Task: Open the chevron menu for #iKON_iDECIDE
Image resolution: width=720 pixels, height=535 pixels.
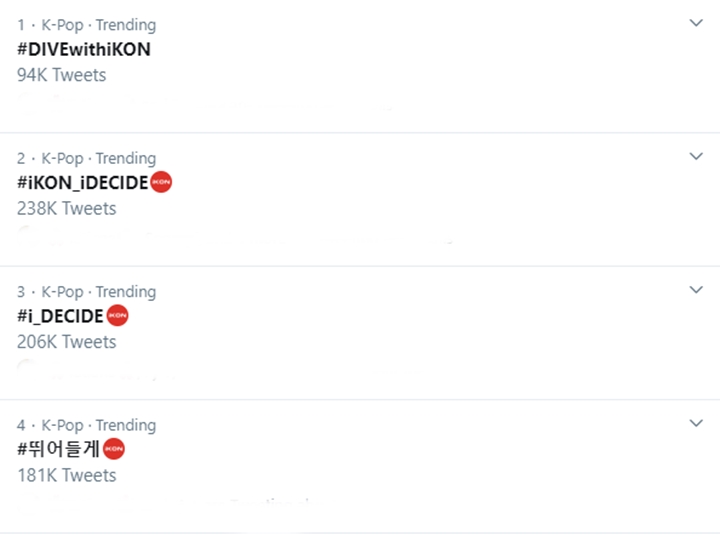Action: coord(697,157)
